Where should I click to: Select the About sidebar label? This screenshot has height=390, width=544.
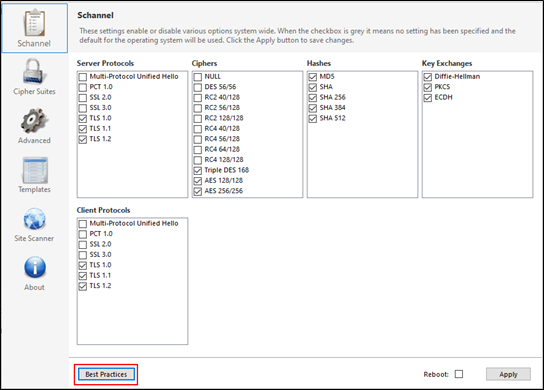pos(34,287)
